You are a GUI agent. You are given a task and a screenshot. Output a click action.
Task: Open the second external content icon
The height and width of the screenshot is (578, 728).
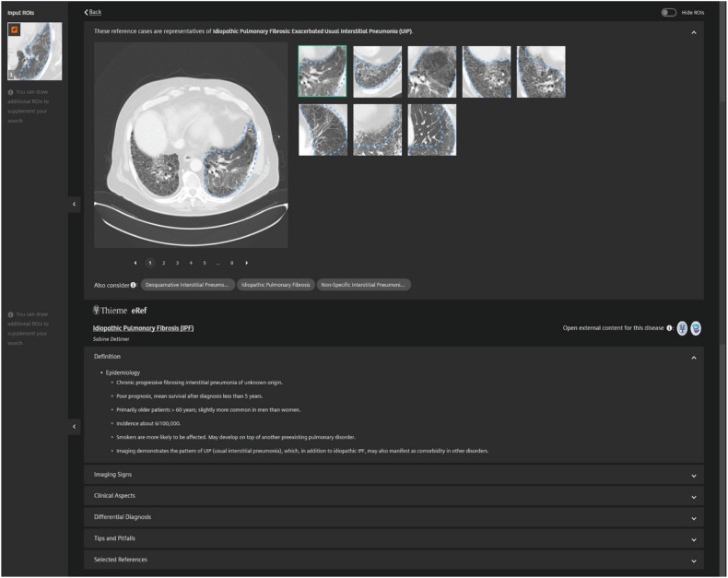[x=696, y=328]
